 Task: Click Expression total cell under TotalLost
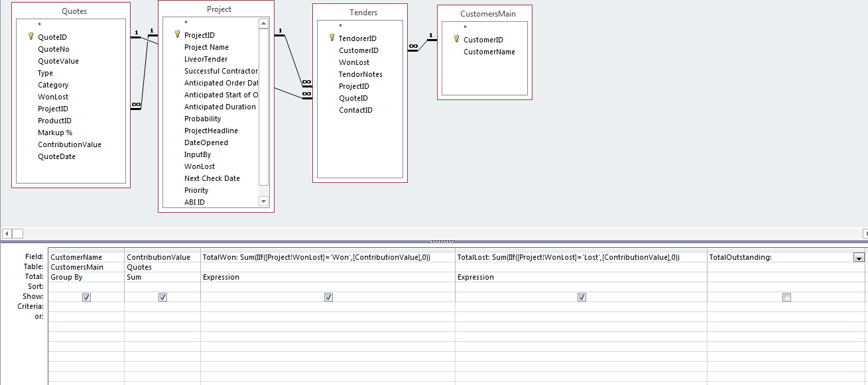[x=581, y=277]
